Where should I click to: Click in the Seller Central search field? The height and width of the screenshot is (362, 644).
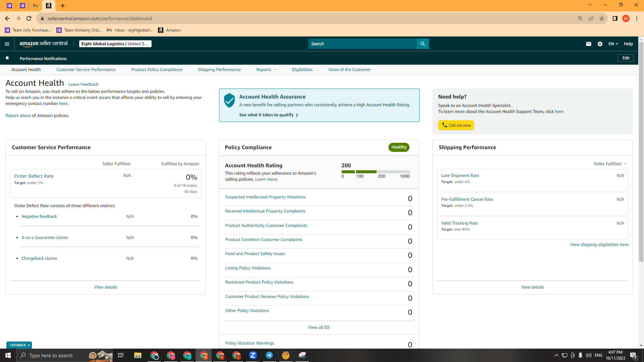point(363,44)
